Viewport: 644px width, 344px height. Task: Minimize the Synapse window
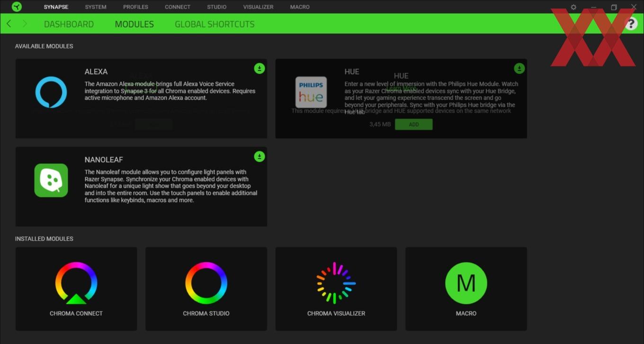click(x=593, y=7)
